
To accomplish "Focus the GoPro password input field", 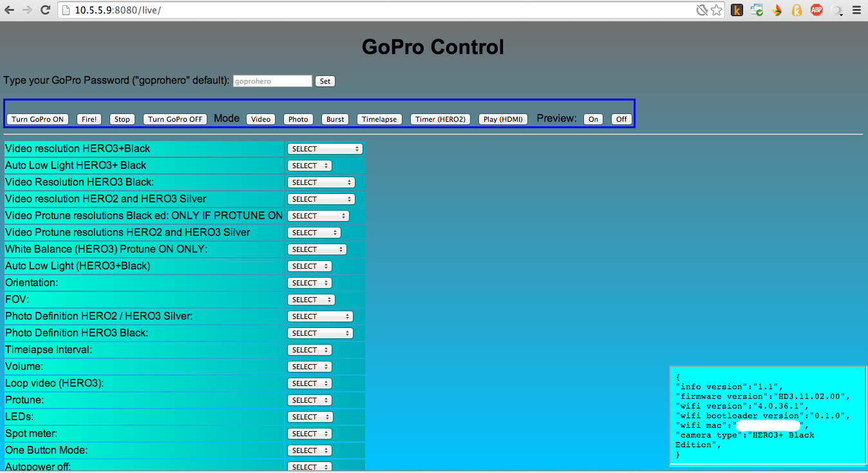I will [272, 81].
